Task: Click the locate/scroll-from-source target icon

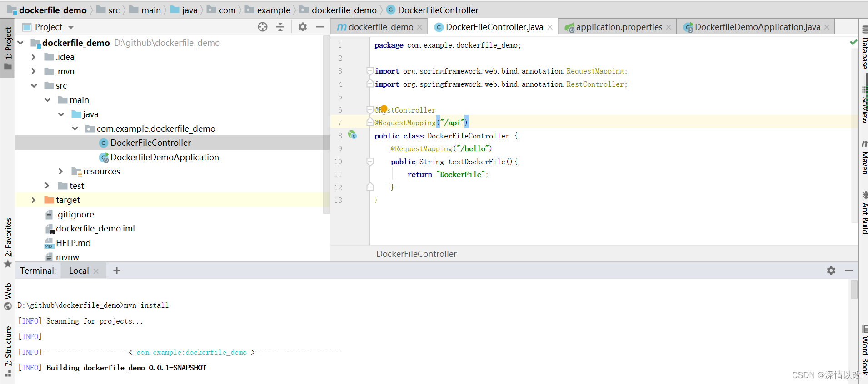Action: click(263, 27)
